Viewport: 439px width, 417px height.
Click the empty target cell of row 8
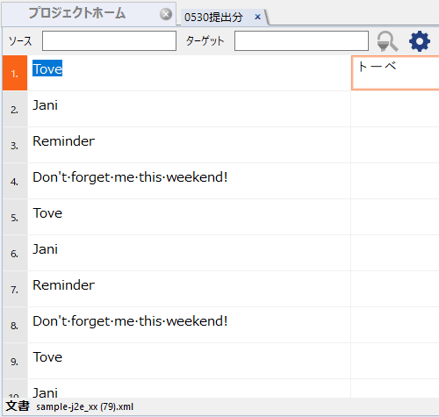point(395,325)
